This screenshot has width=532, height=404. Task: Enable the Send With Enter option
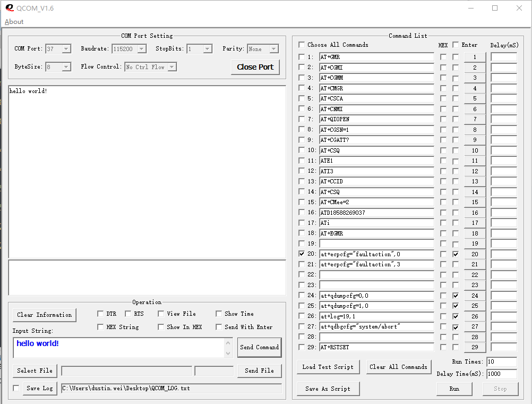point(219,327)
